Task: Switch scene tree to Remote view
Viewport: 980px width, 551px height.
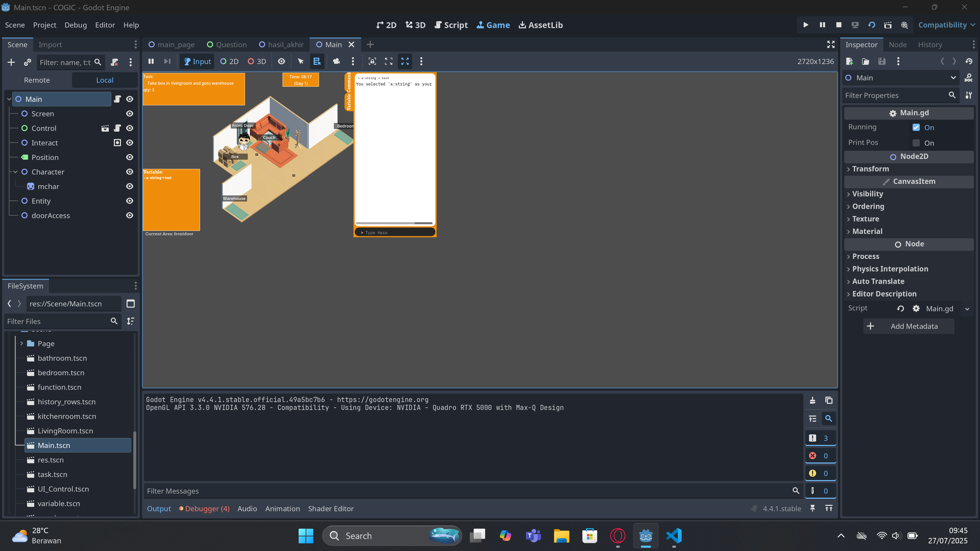Action: point(37,80)
